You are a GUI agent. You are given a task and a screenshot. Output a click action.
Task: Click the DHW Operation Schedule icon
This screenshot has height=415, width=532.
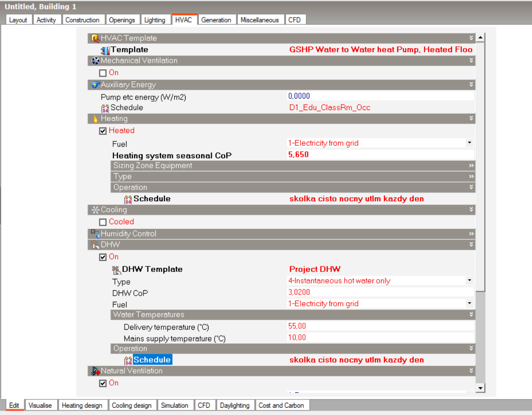128,360
